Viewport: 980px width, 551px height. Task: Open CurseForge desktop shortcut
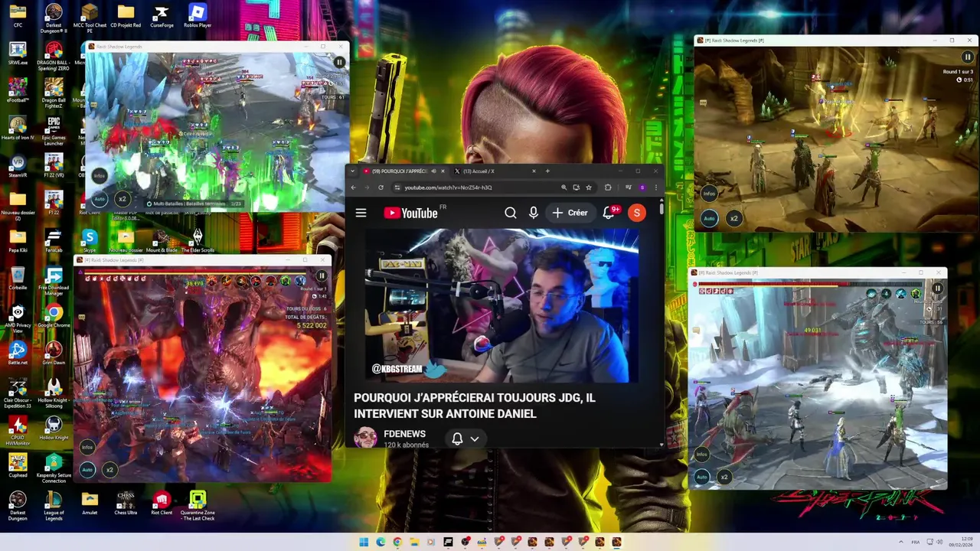coord(162,16)
